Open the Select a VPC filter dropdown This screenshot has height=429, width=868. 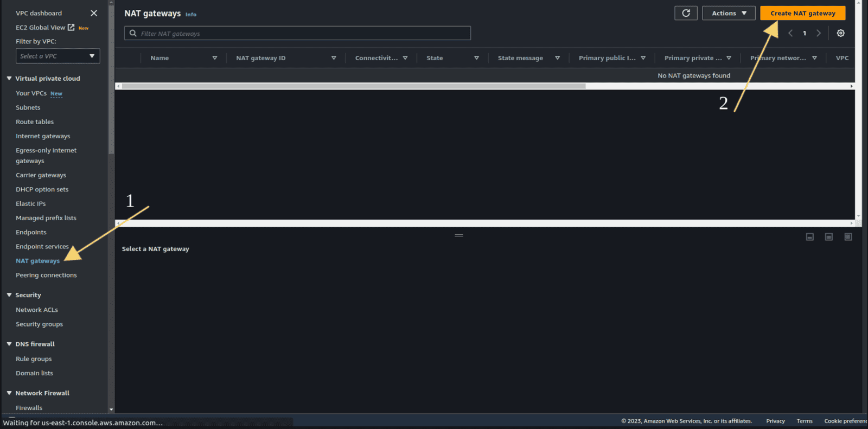(x=58, y=56)
